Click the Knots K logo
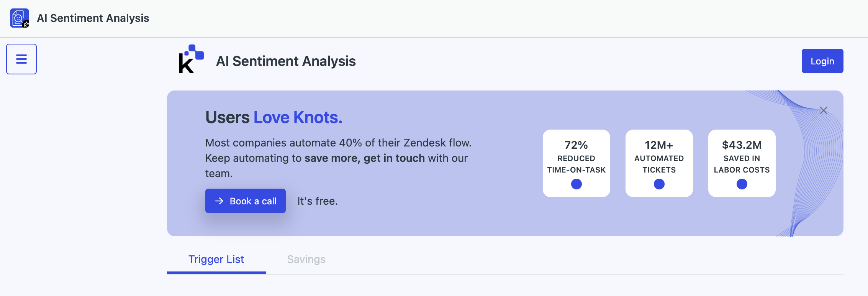This screenshot has width=868, height=296. pos(191,59)
